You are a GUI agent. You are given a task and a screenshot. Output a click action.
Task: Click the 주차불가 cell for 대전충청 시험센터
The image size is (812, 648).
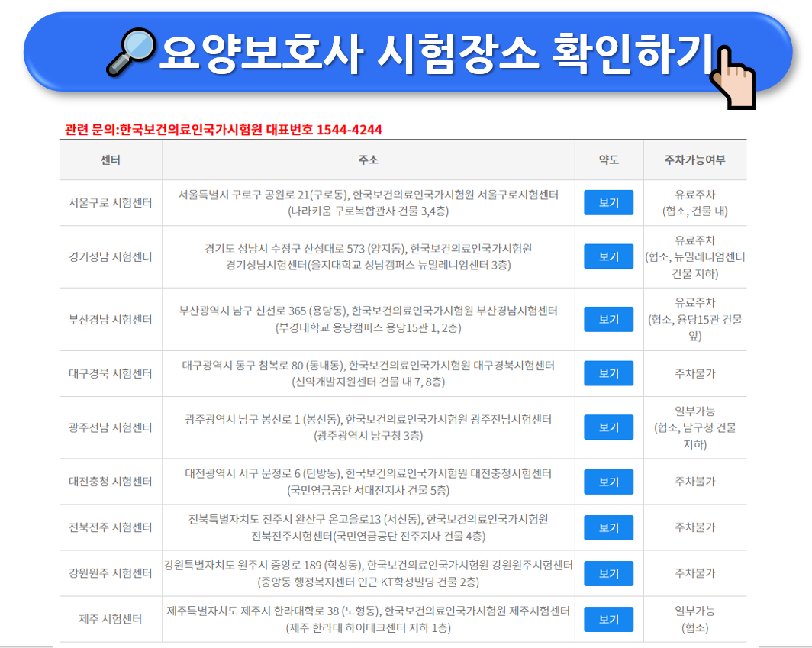(x=695, y=482)
